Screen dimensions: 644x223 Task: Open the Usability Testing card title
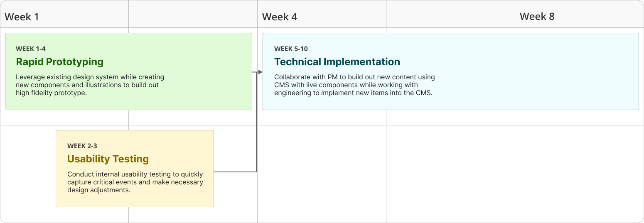108,159
